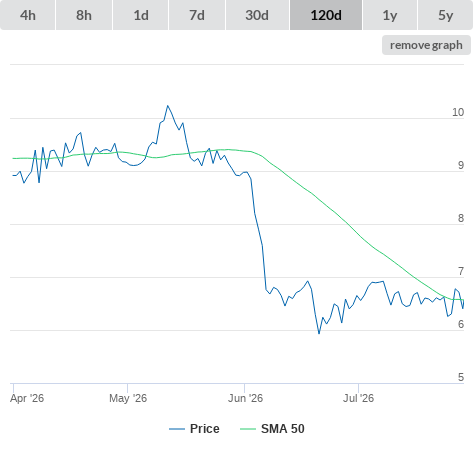Click the price peak above 10 in May
The image size is (474, 455).
[168, 106]
